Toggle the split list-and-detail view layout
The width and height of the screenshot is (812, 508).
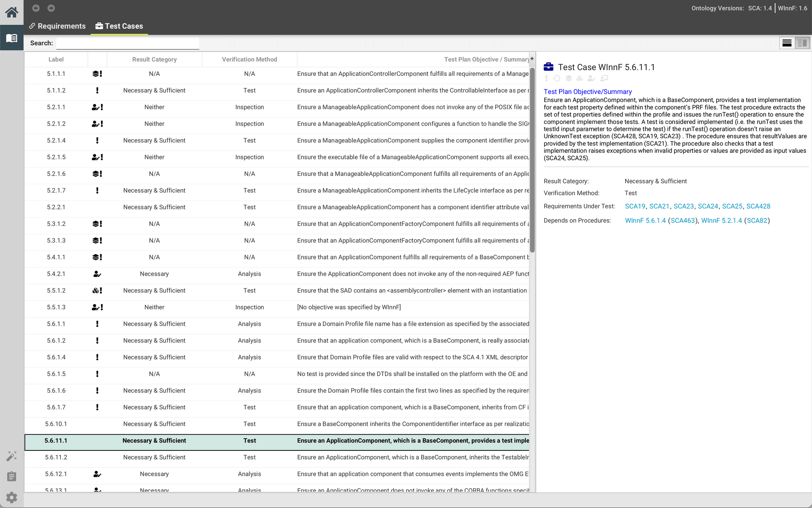pyautogui.click(x=802, y=43)
